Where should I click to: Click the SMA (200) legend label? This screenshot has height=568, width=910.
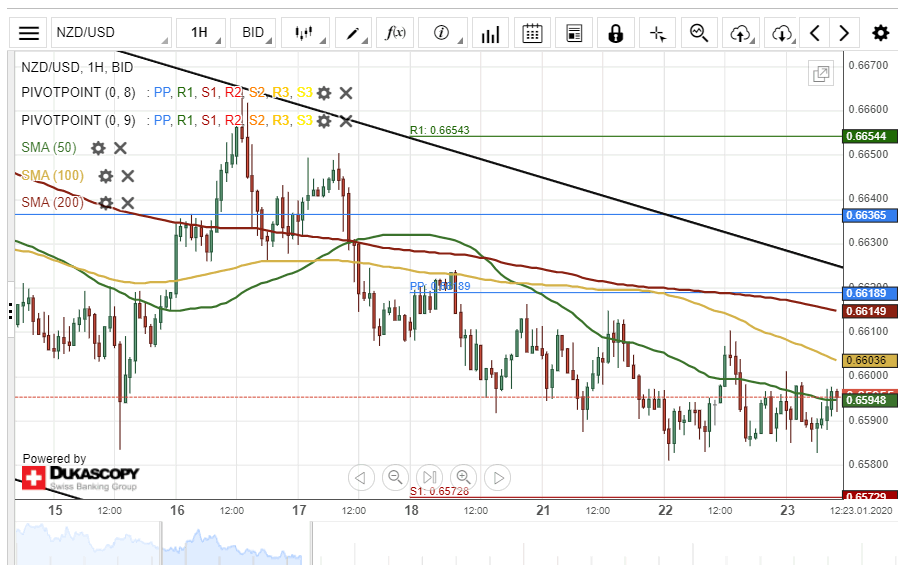point(52,202)
